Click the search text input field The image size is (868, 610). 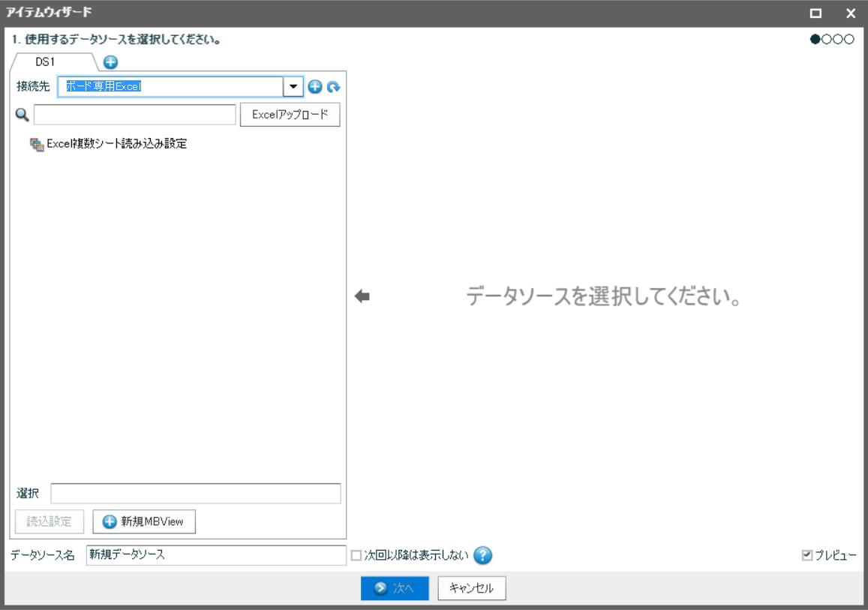(x=135, y=115)
